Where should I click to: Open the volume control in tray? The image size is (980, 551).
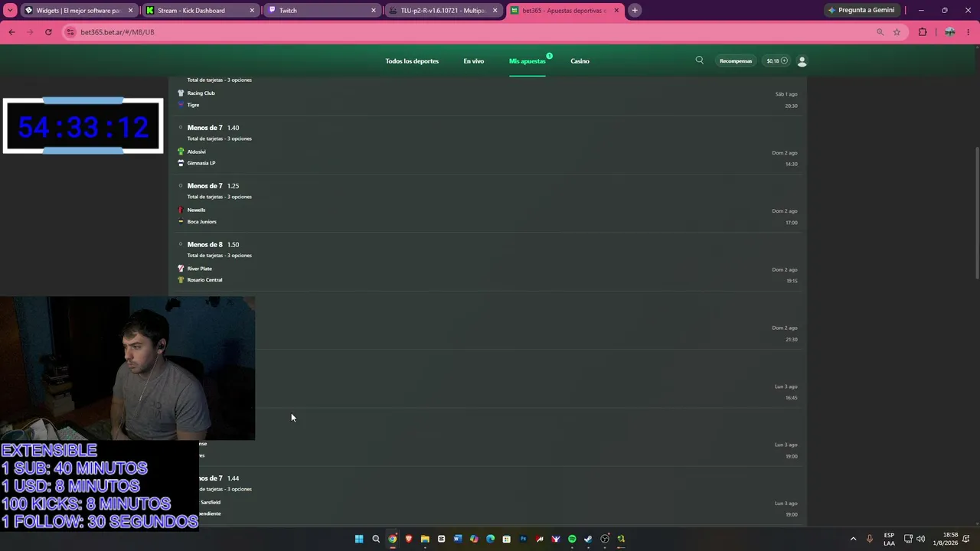point(920,539)
